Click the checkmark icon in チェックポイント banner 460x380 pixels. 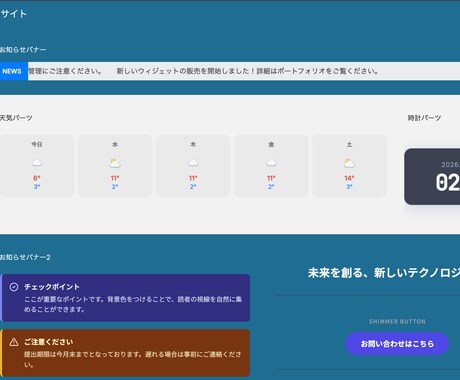click(x=14, y=287)
